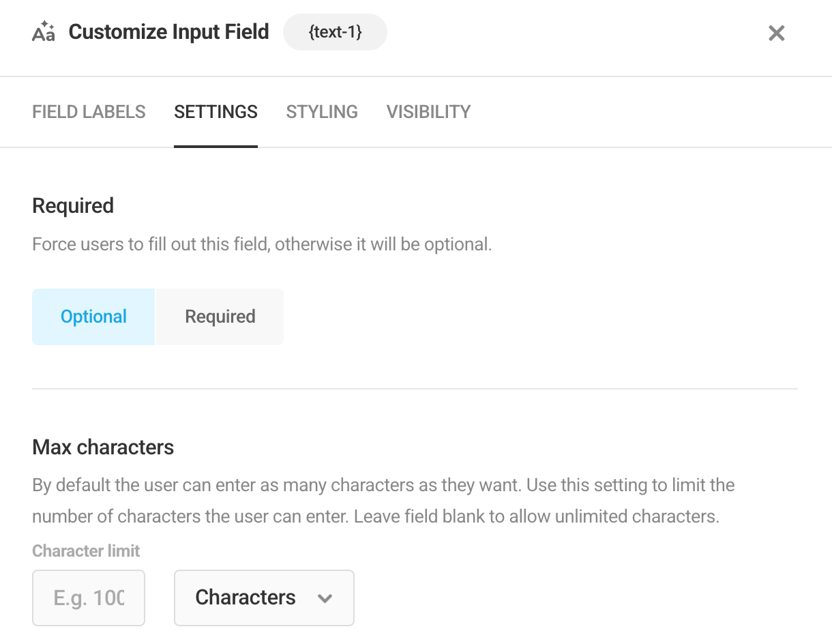Click the text field type icon in header

point(44,32)
